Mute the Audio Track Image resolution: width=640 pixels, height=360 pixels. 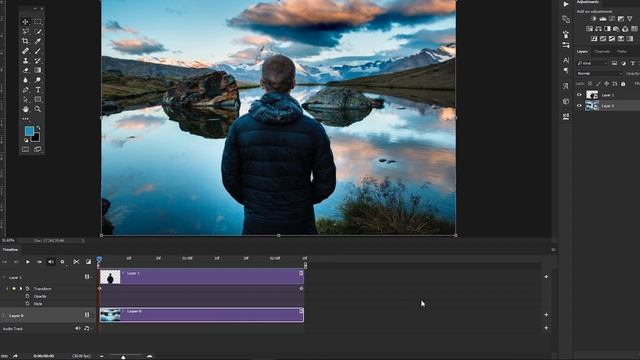click(78, 328)
